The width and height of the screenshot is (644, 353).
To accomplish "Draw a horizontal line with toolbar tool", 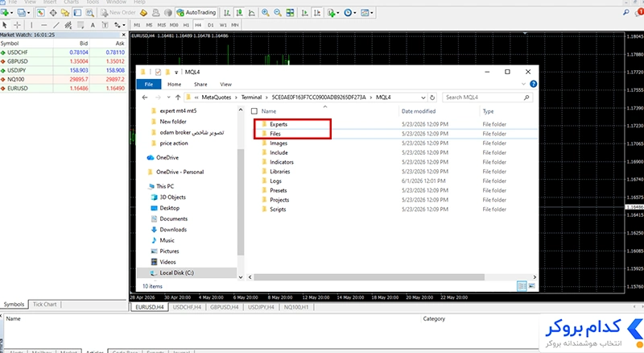I will click(44, 25).
